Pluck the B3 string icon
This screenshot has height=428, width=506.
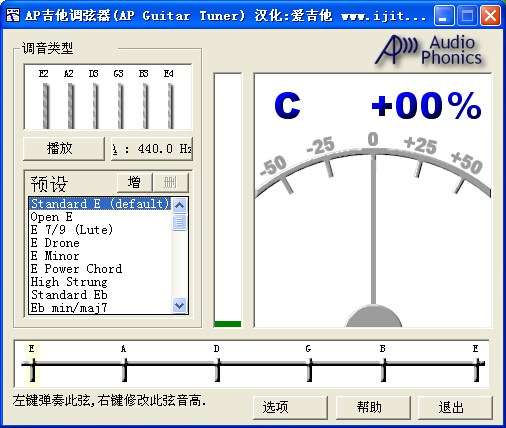(146, 106)
